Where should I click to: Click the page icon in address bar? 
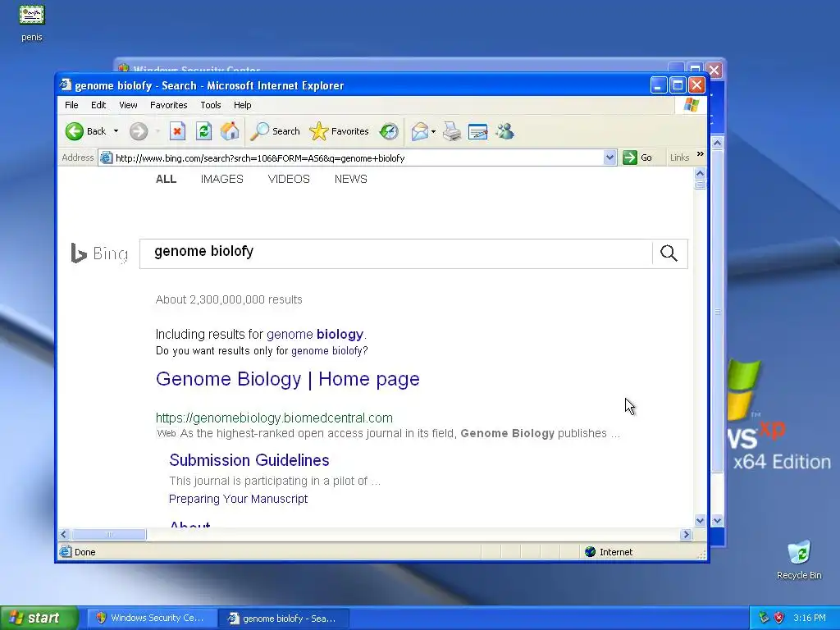106,158
